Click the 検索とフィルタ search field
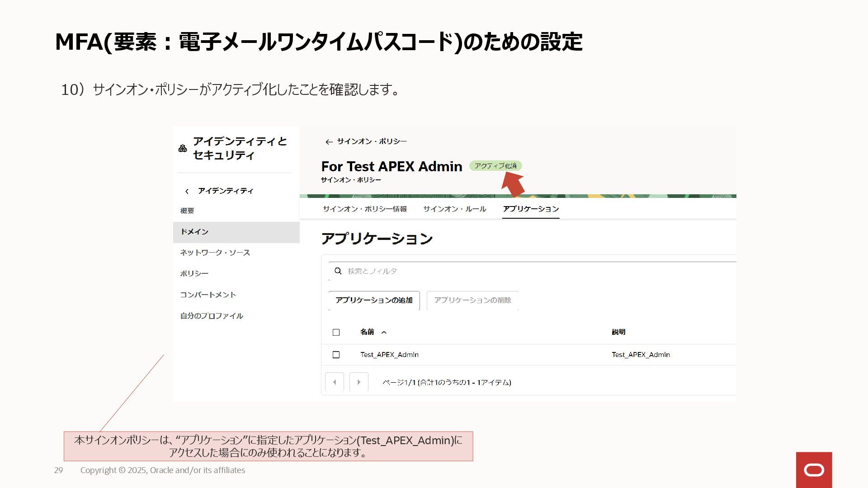The width and height of the screenshot is (868, 488). point(533,271)
